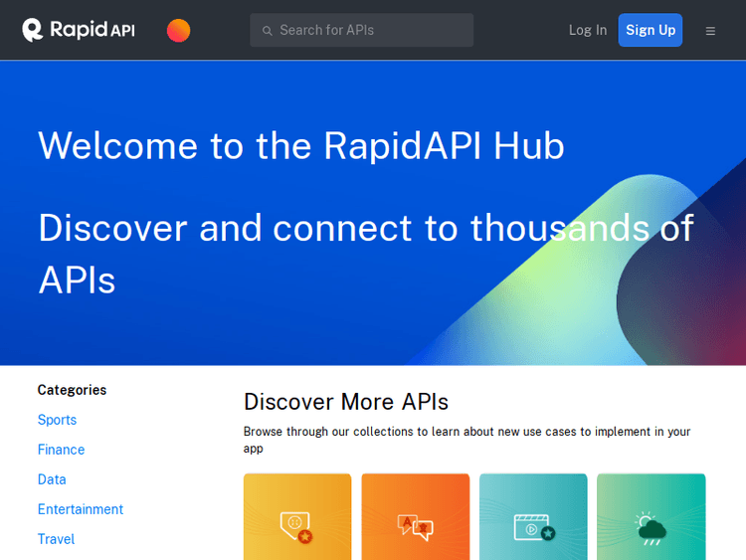Open the weather rain cloud collection card

[x=651, y=517]
